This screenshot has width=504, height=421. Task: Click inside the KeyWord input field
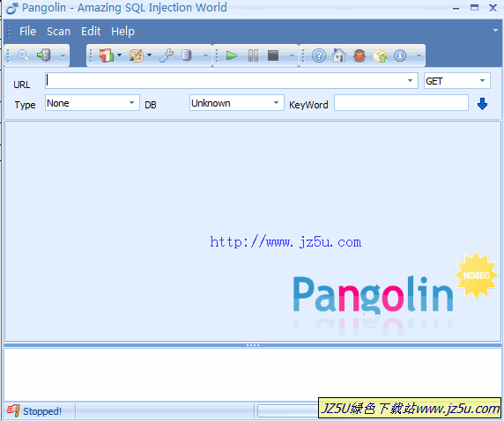click(x=401, y=103)
